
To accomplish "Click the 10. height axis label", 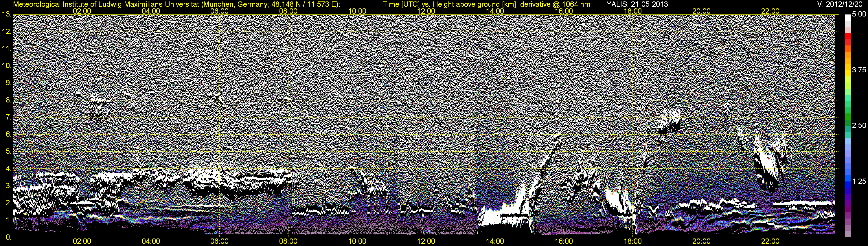I will point(6,66).
